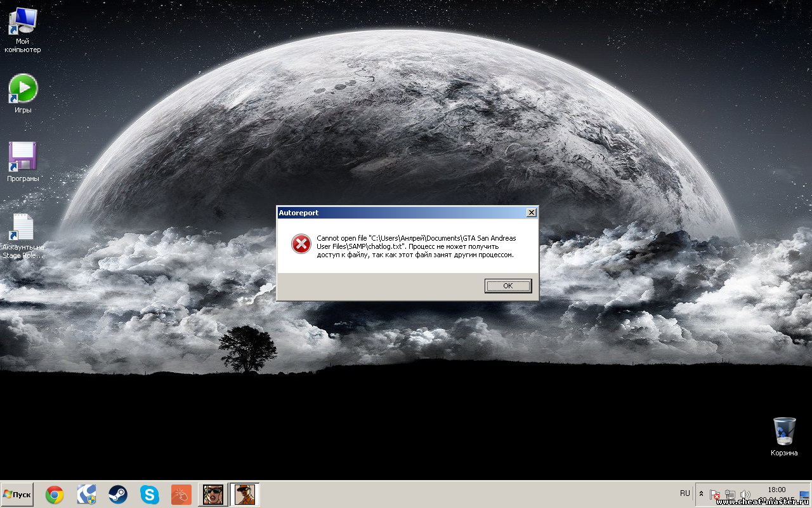Open Steam from the taskbar
Screen dimensions: 812x508
tap(117, 495)
